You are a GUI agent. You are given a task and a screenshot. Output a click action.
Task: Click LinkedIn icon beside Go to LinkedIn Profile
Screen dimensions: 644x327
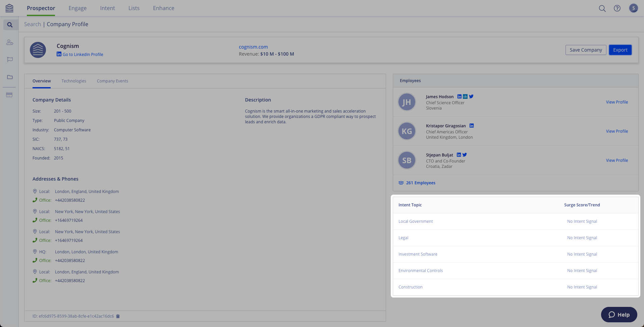pyautogui.click(x=59, y=54)
